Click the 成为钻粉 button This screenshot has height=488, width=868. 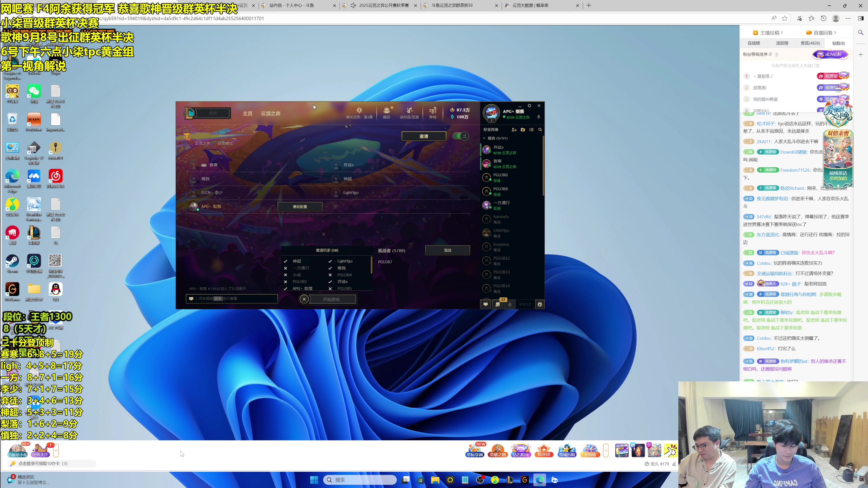[830, 54]
